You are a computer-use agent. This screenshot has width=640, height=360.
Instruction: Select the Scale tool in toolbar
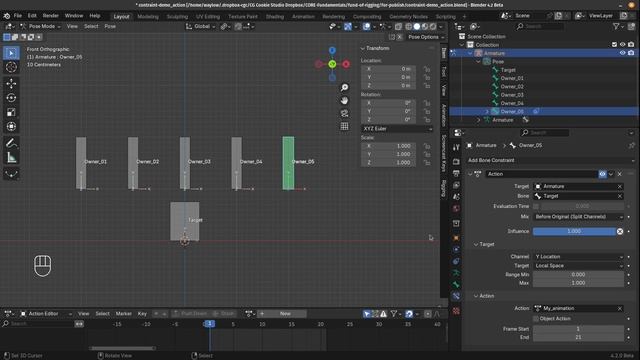click(x=11, y=112)
